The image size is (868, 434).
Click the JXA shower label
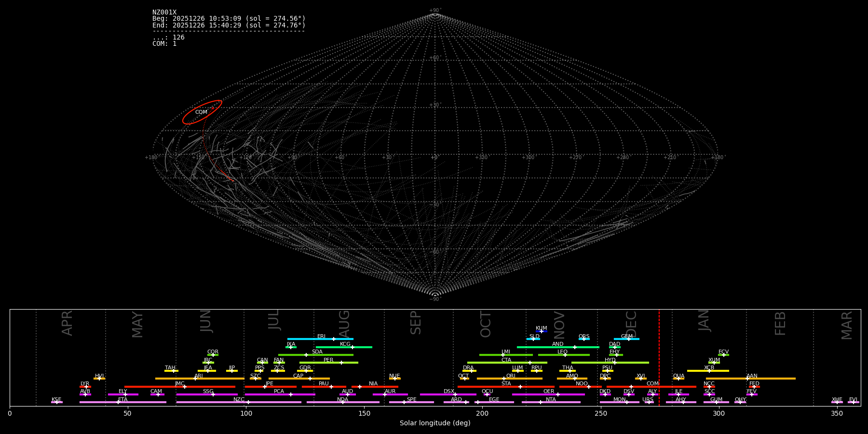pos(291,344)
